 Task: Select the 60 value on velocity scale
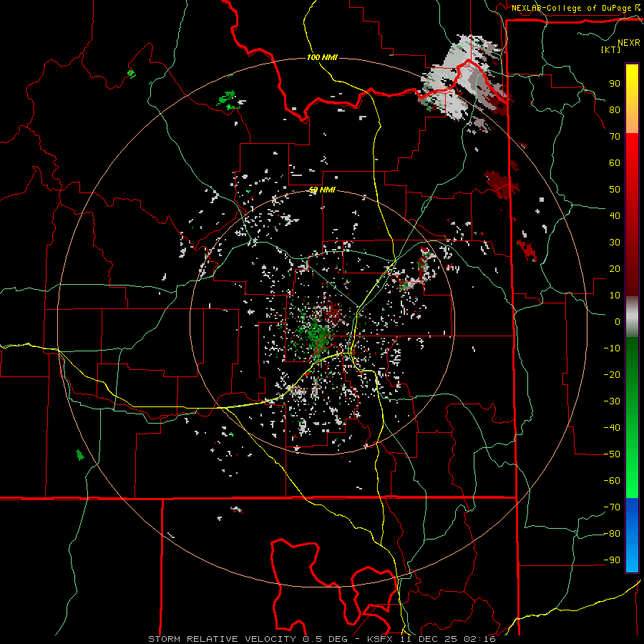615,163
